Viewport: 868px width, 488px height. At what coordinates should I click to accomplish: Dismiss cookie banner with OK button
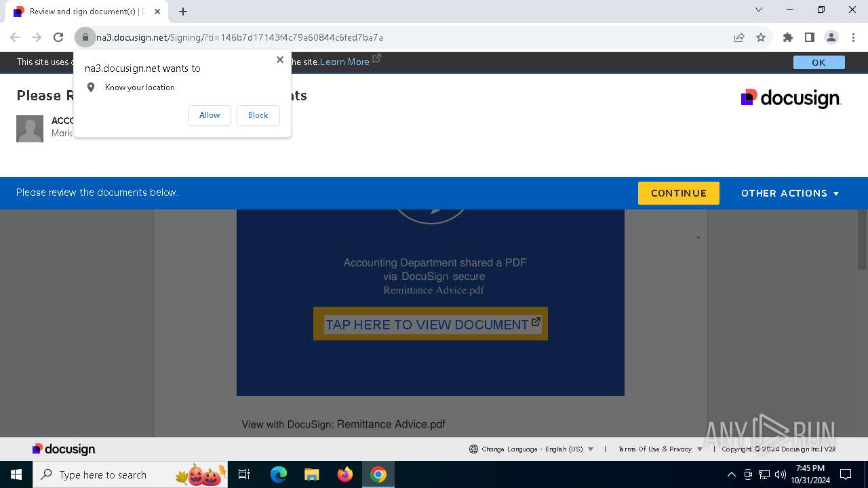click(x=818, y=62)
